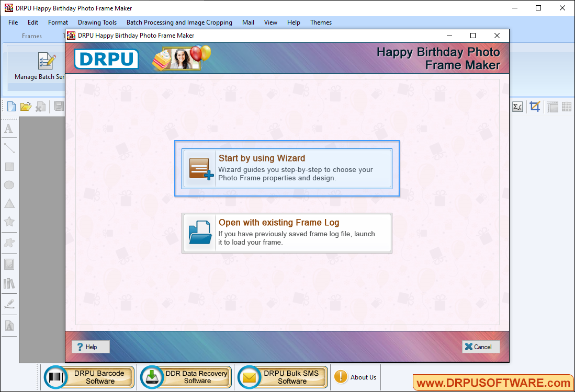Viewport: 575px width, 392px height.
Task: Open a file using the folder icon
Action: [26, 106]
